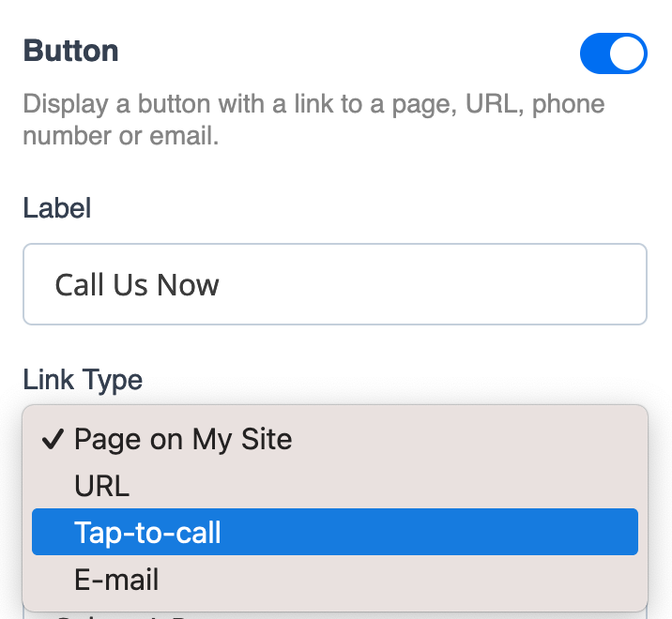
Task: Turn off the Button toggle switch
Action: [613, 53]
